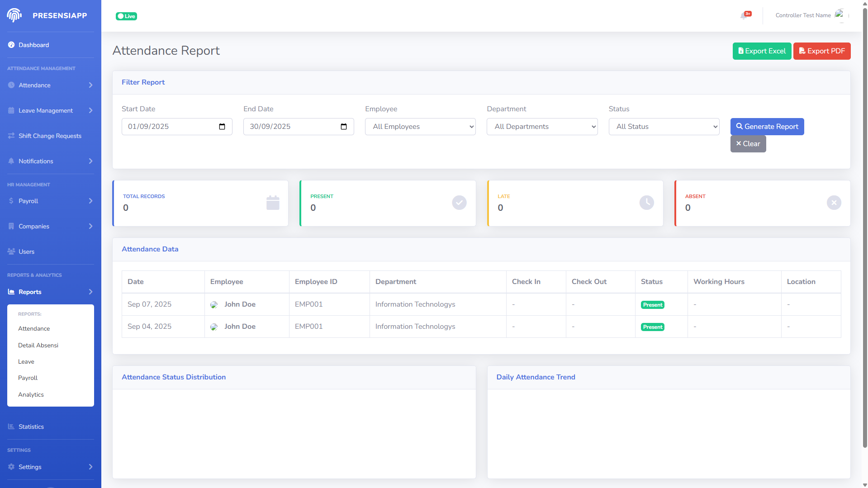Click the Notifications bell icon in sidebar

[x=11, y=161]
